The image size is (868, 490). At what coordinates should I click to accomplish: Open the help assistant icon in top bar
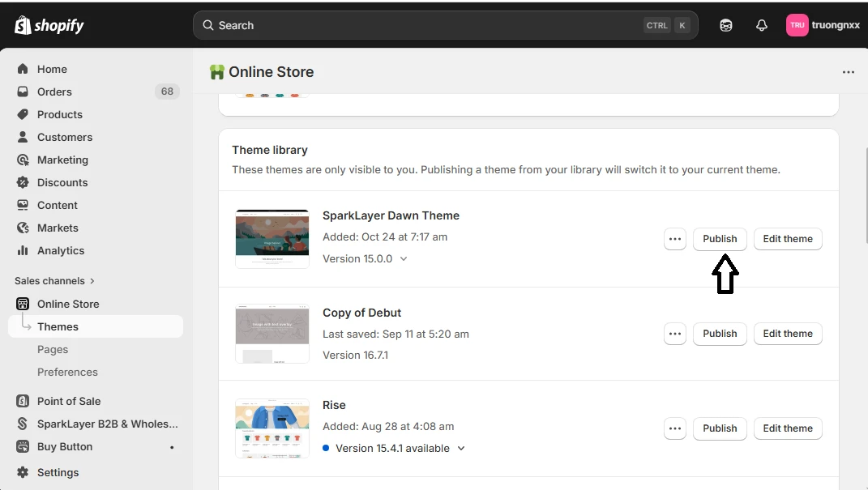pyautogui.click(x=725, y=25)
